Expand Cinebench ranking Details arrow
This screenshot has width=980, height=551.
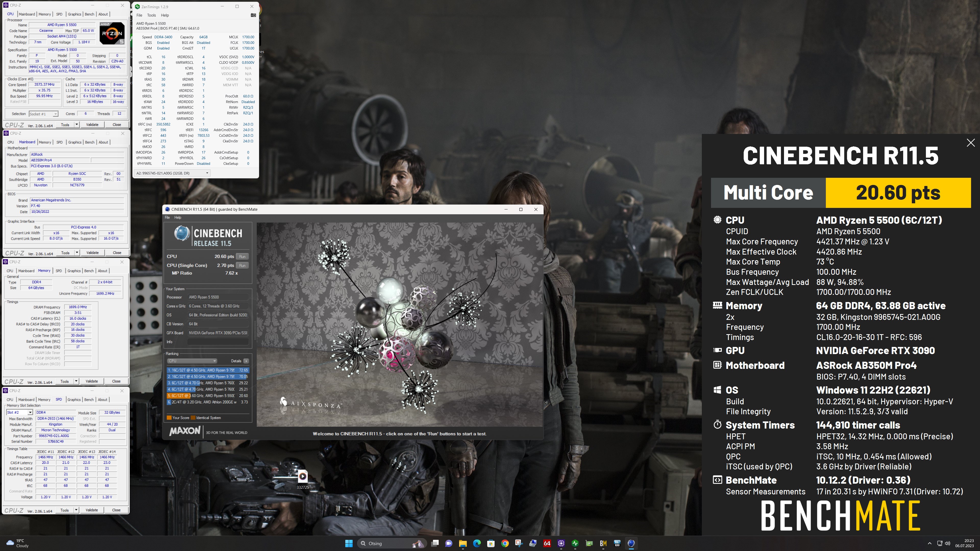(x=246, y=361)
